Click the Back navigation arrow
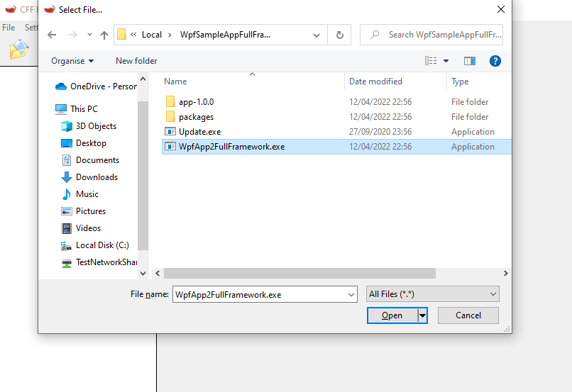This screenshot has height=392, width=572. (x=52, y=35)
